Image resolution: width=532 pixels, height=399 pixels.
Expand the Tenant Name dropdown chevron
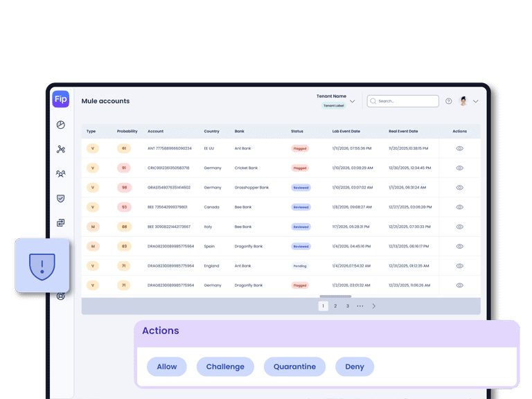(353, 101)
